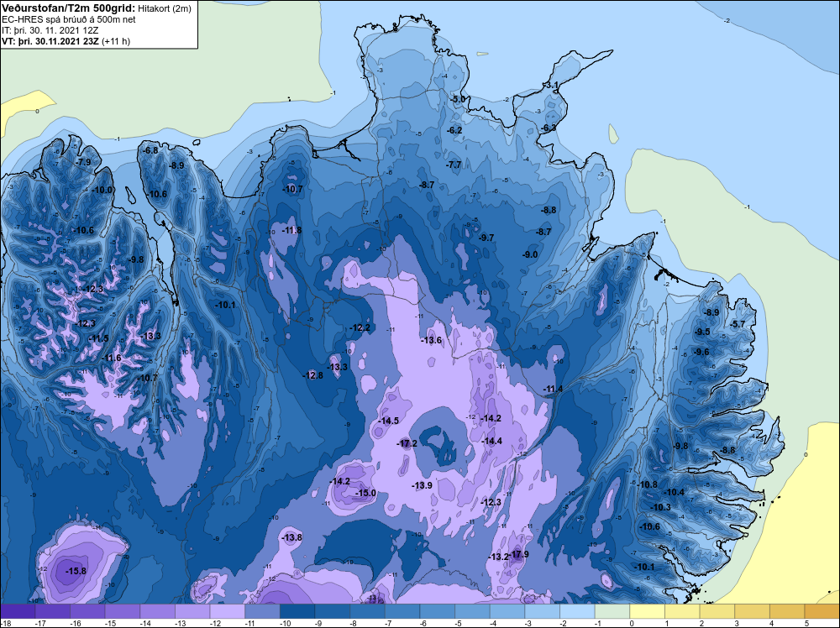Viewport: 840px width, 628px height.
Task: Click the legend swatch between -1 and 0
Action: tap(612, 611)
